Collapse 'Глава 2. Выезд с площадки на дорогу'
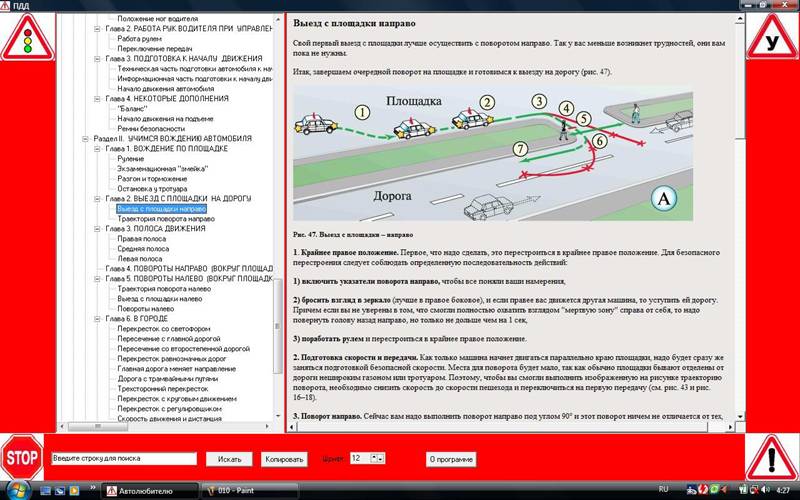This screenshot has height=500, width=800. click(98, 199)
